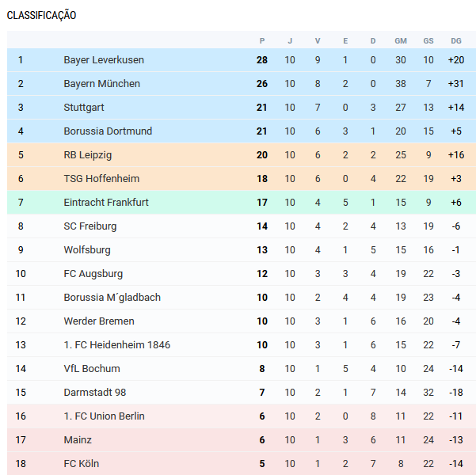476x475 pixels.
Task: Select FC Köln in the standings
Action: point(82,464)
